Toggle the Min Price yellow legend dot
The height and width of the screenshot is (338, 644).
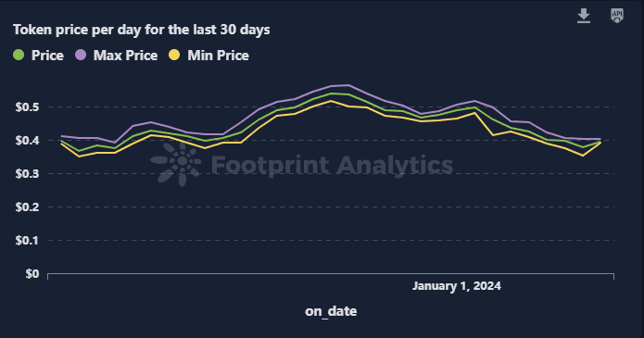[x=174, y=55]
